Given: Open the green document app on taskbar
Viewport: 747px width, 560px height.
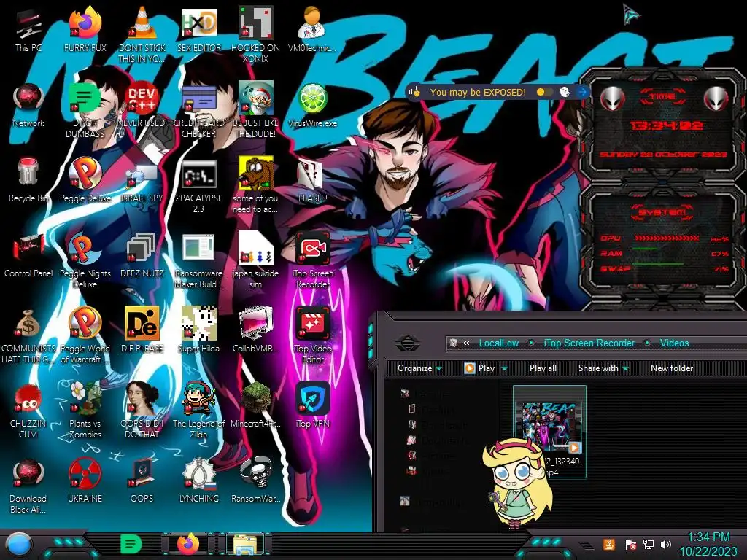Looking at the screenshot, I should tap(131, 544).
